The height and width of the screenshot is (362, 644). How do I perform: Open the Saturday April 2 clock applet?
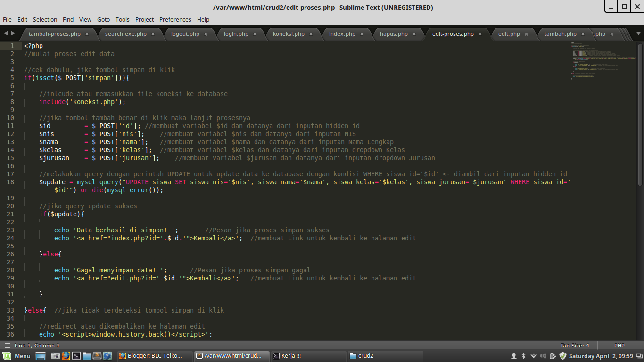[601, 356]
